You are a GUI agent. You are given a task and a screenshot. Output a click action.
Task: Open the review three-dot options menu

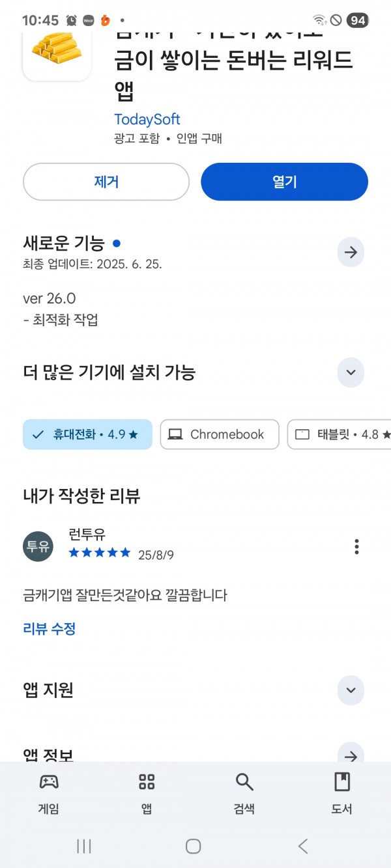[x=356, y=546]
